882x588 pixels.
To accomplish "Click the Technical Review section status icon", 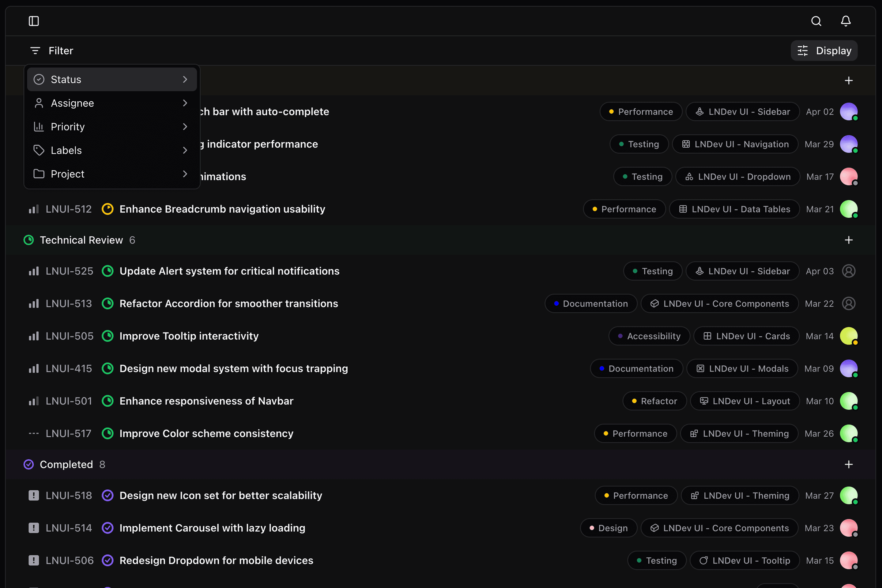I will 28,239.
